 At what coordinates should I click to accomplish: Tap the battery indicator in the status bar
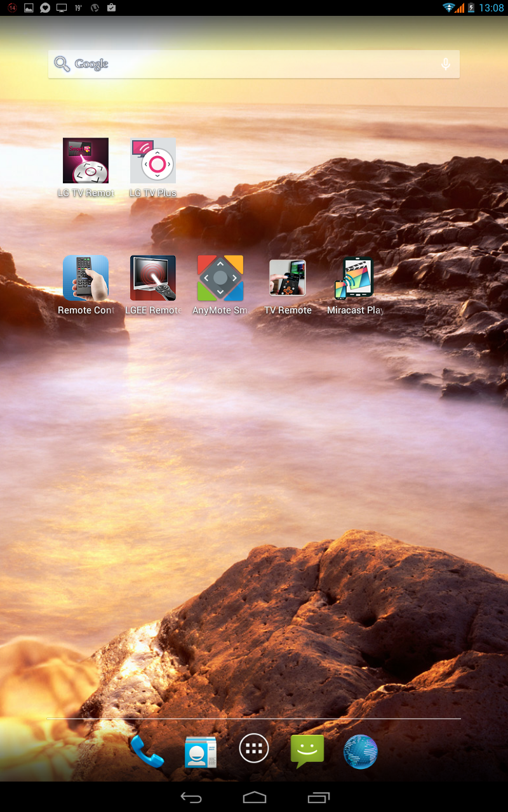click(x=471, y=8)
